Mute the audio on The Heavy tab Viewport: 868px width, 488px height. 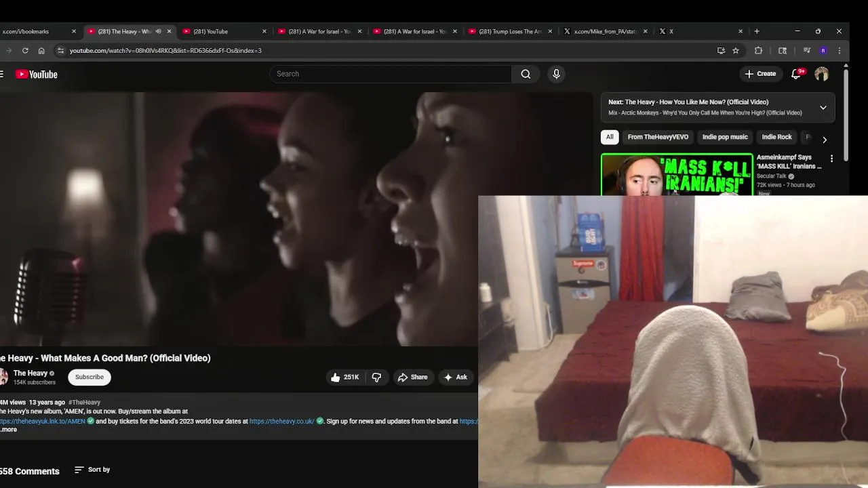[x=158, y=31]
